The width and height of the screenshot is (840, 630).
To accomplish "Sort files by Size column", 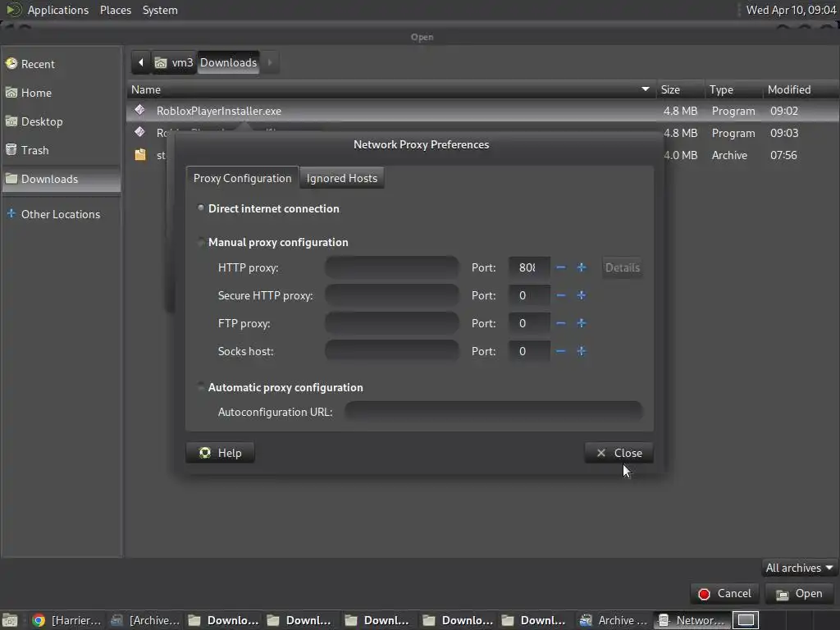I will 679,89.
